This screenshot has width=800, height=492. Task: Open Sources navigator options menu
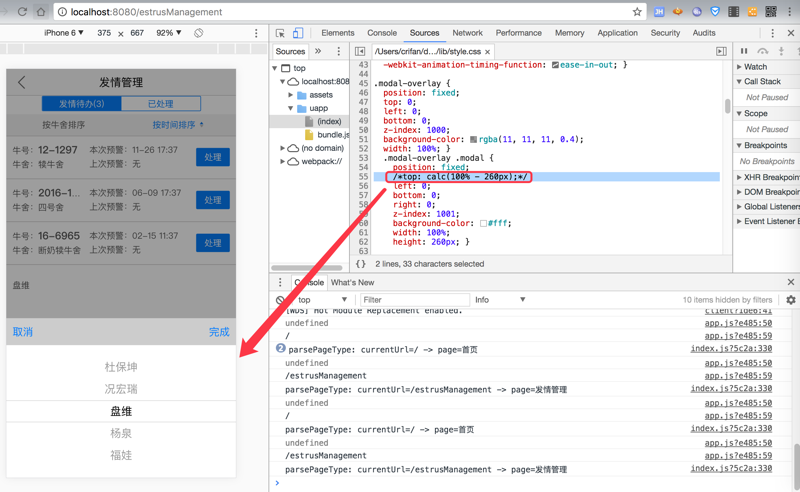(338, 51)
